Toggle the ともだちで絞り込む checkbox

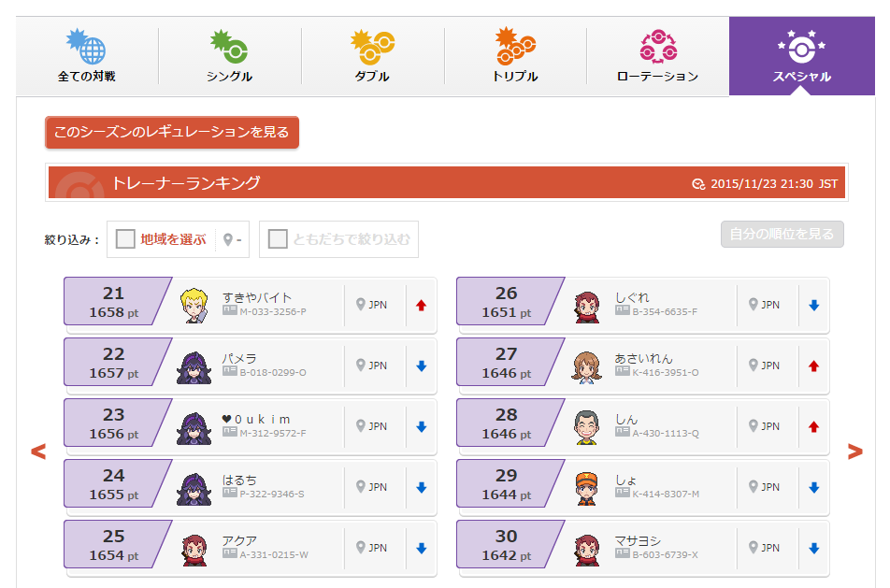click(278, 239)
